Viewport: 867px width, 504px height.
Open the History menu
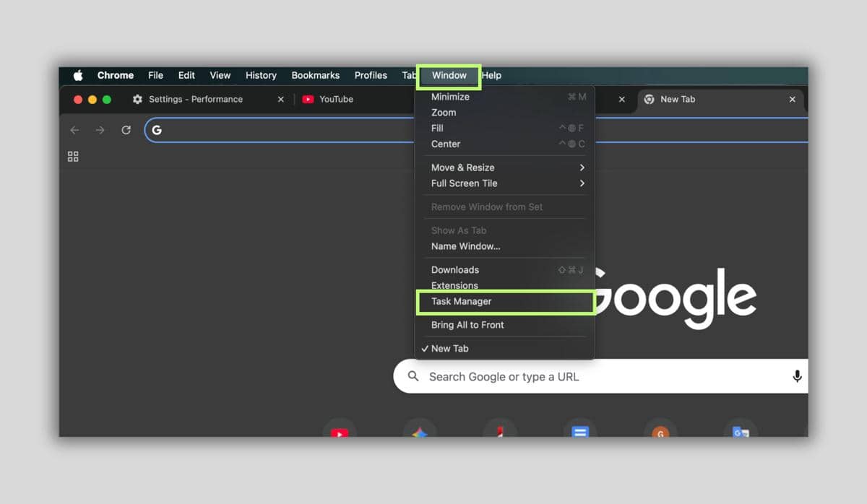(x=261, y=75)
